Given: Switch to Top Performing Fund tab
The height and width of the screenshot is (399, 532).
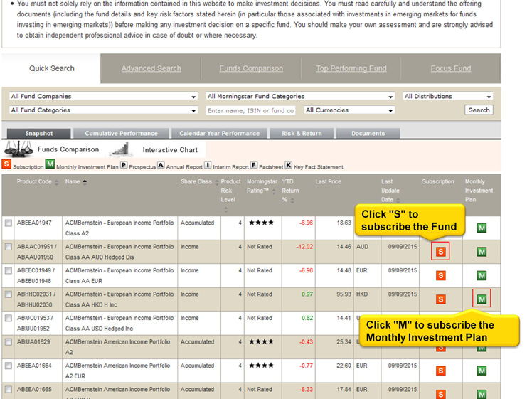Looking at the screenshot, I should pyautogui.click(x=351, y=68).
